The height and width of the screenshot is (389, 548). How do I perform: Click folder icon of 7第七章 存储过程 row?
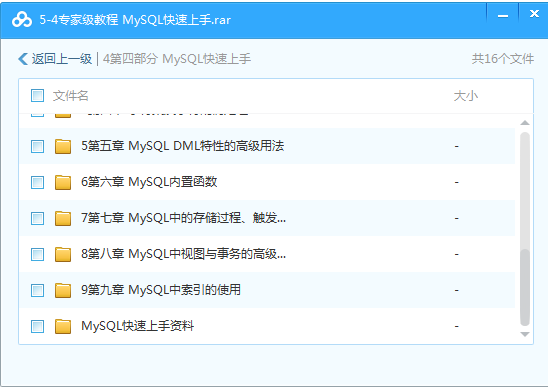63,218
